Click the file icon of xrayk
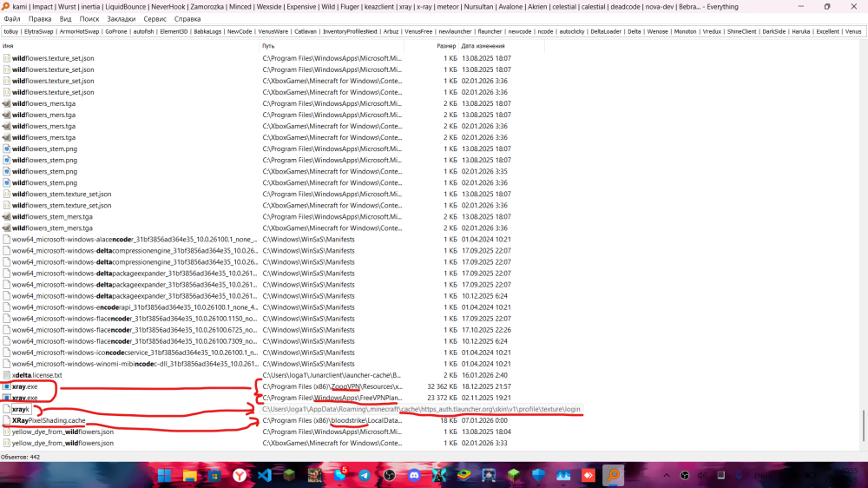The image size is (868, 488). coord(7,409)
